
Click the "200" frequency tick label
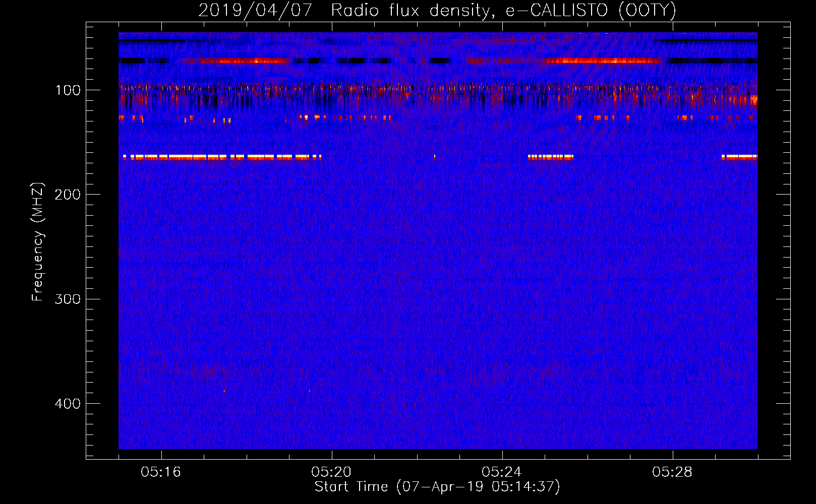click(x=68, y=195)
